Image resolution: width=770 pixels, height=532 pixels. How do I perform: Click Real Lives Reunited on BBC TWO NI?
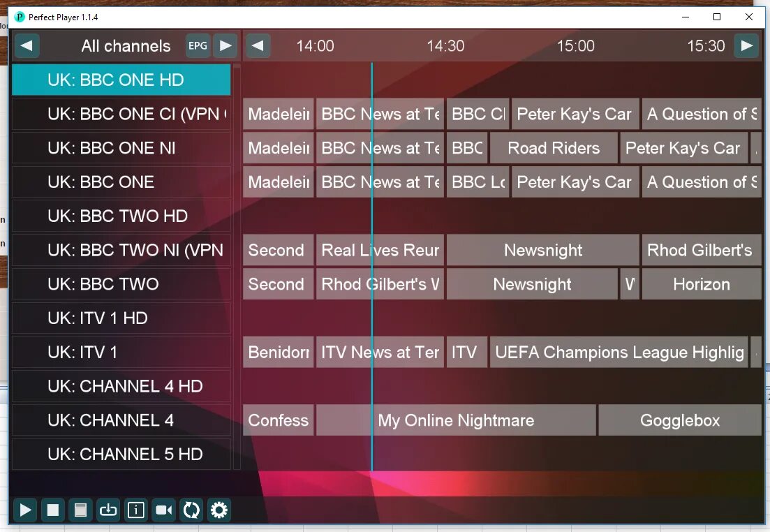coord(380,250)
